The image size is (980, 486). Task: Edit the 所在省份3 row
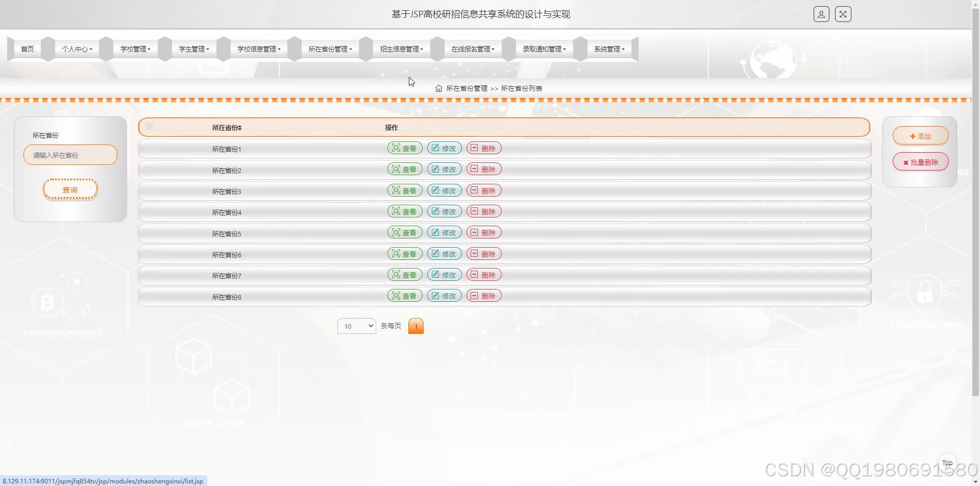[445, 190]
